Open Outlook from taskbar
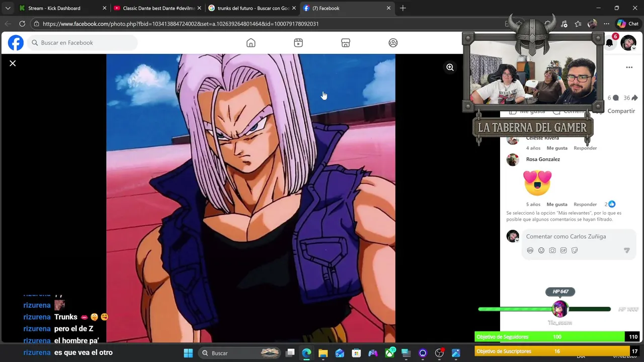The height and width of the screenshot is (362, 644). click(340, 353)
